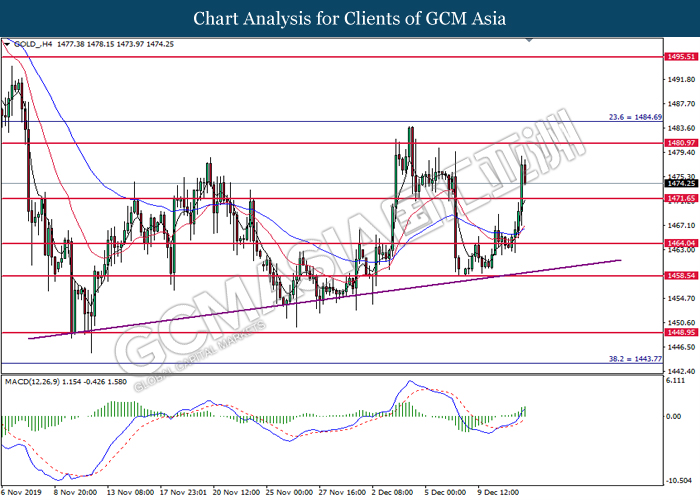Click the triangle arrow beside GOLD_,H4 symbol

tap(8, 45)
